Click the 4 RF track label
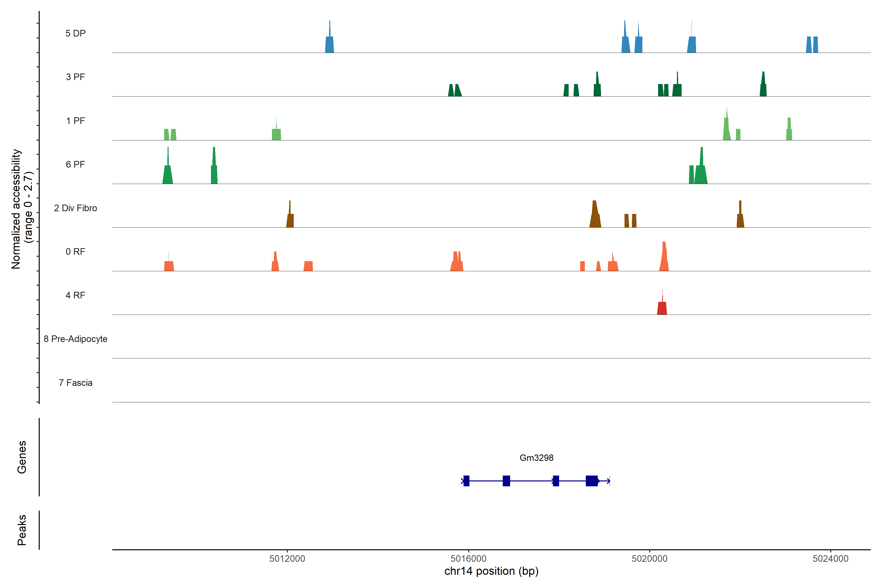This screenshot has height=588, width=882. [75, 295]
